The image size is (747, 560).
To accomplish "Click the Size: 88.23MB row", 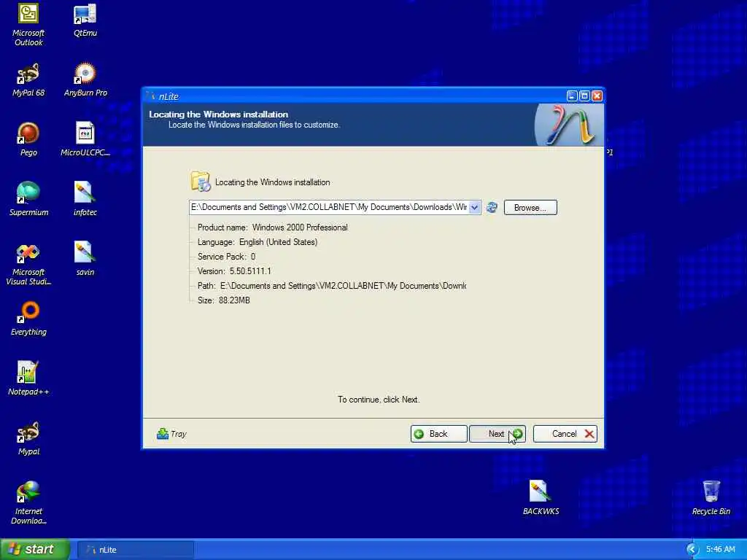I will coord(223,300).
